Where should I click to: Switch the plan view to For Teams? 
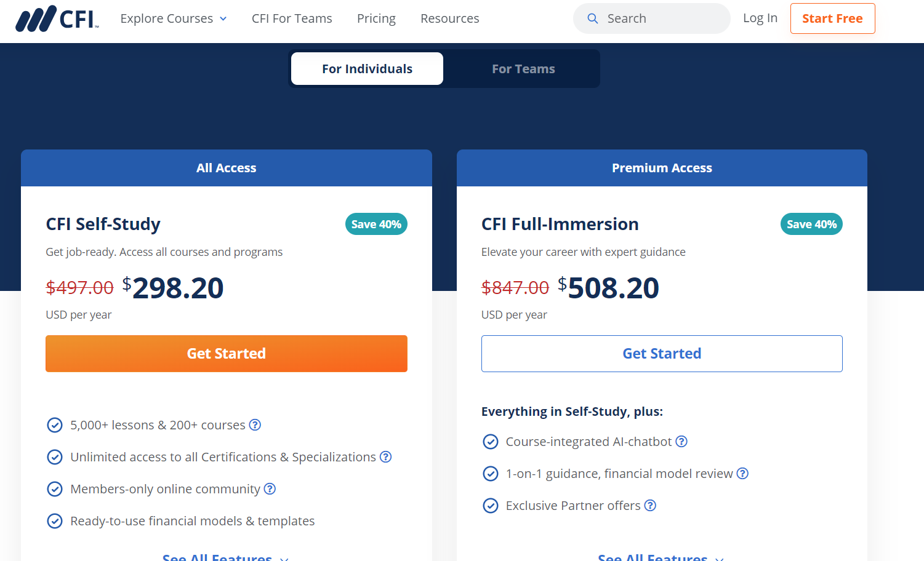(523, 68)
